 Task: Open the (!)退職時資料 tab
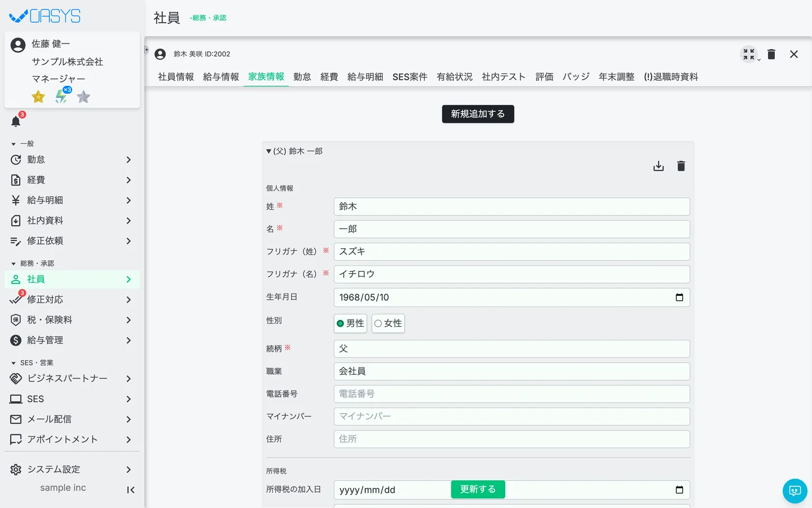click(671, 77)
